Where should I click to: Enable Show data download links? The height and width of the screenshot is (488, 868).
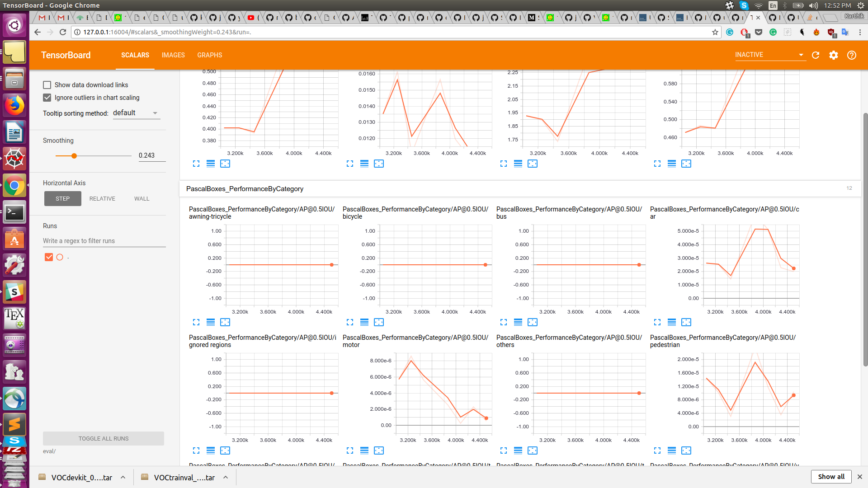tap(47, 85)
